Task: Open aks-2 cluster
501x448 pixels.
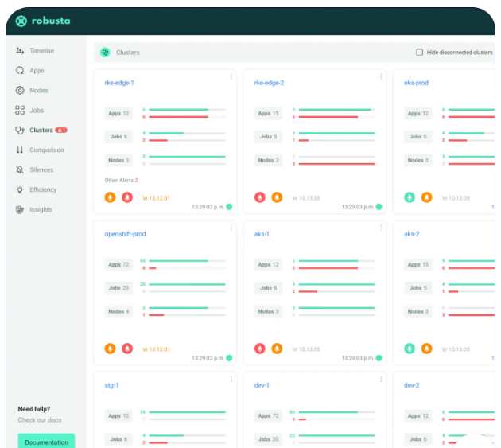Action: [x=412, y=234]
